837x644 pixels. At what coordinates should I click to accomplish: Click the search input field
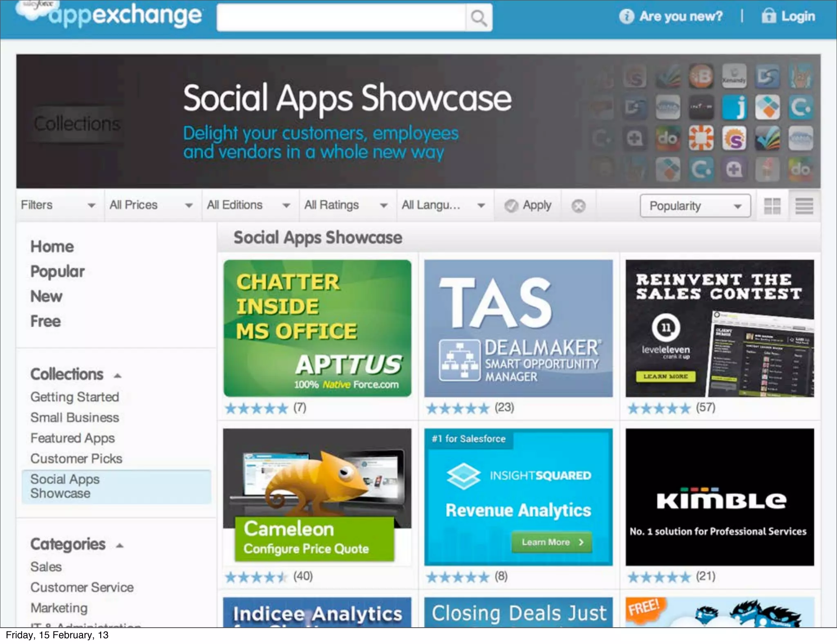pyautogui.click(x=341, y=18)
